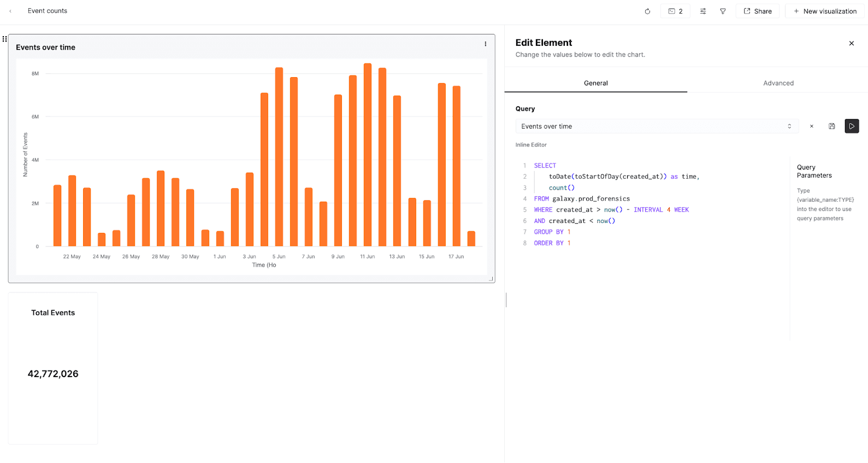This screenshot has width=868, height=463.
Task: Click the tallest bar at 11 Jun
Action: tap(368, 155)
